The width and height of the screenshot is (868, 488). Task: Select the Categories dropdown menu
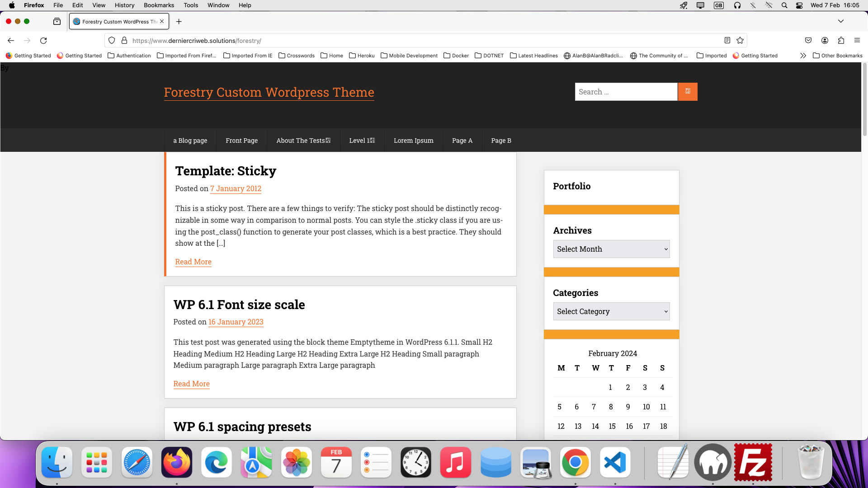click(x=612, y=311)
